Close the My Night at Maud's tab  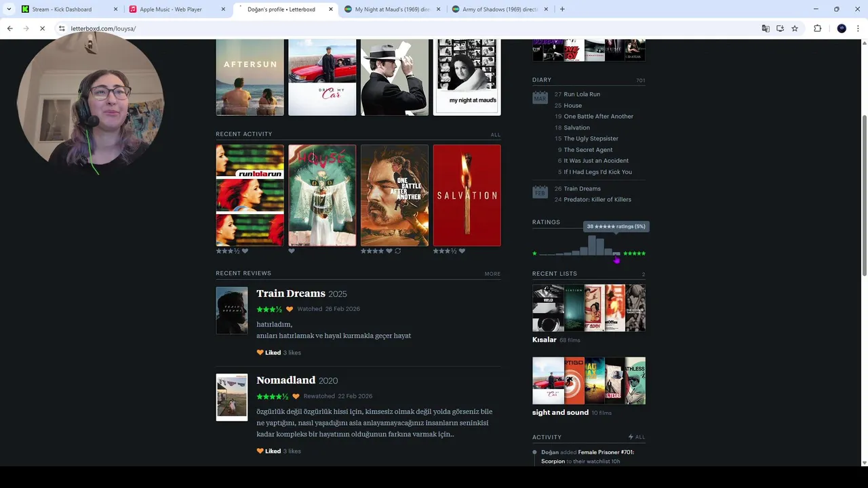[438, 9]
